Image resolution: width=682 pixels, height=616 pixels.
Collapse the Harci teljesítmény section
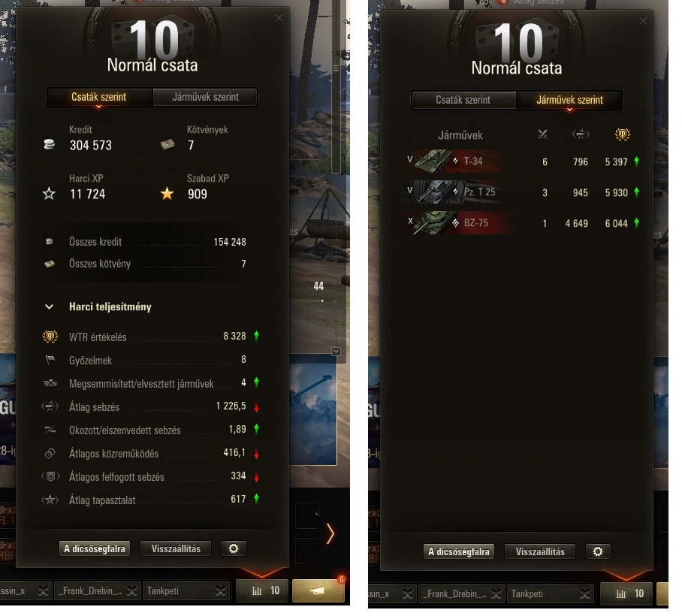(x=50, y=306)
